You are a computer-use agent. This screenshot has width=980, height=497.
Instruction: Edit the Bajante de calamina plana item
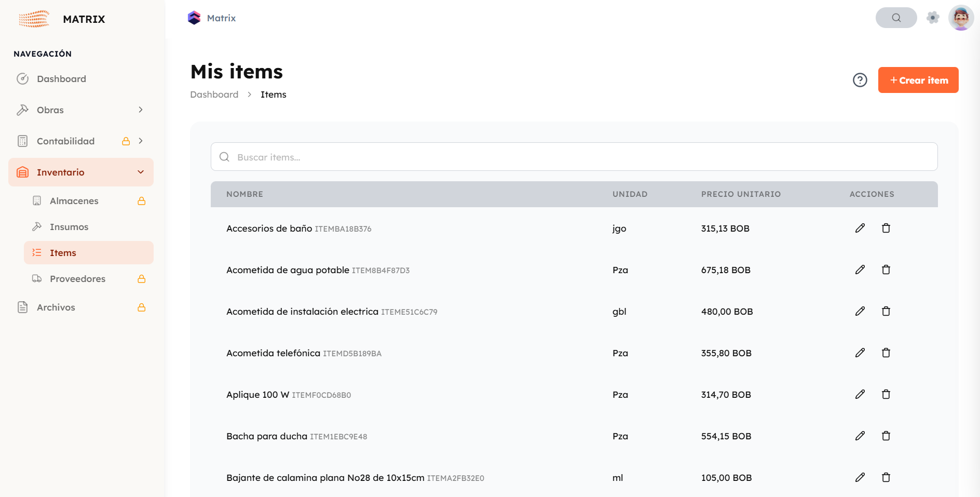click(860, 477)
